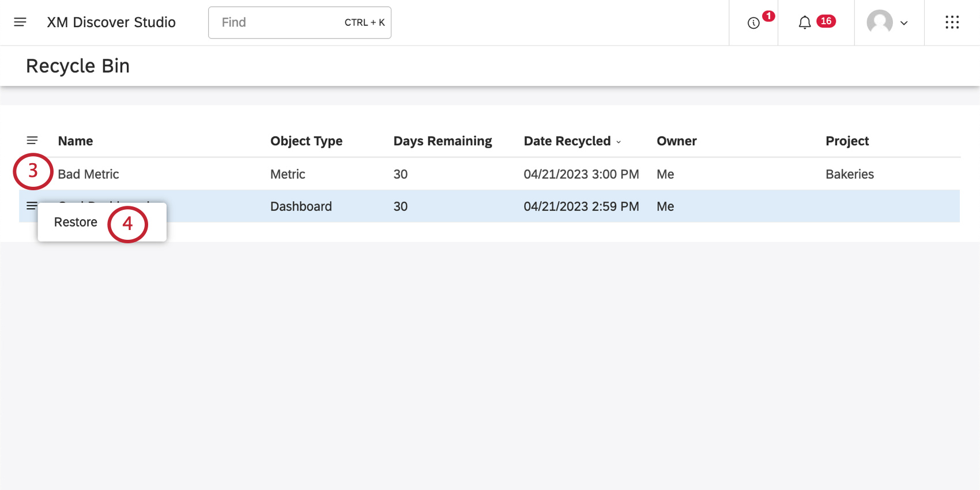Viewport: 980px width, 490px height.
Task: Sort by the Name column header
Action: [x=76, y=141]
